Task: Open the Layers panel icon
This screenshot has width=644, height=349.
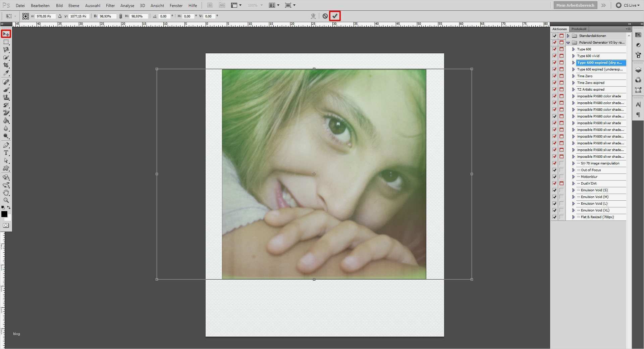Action: point(639,69)
